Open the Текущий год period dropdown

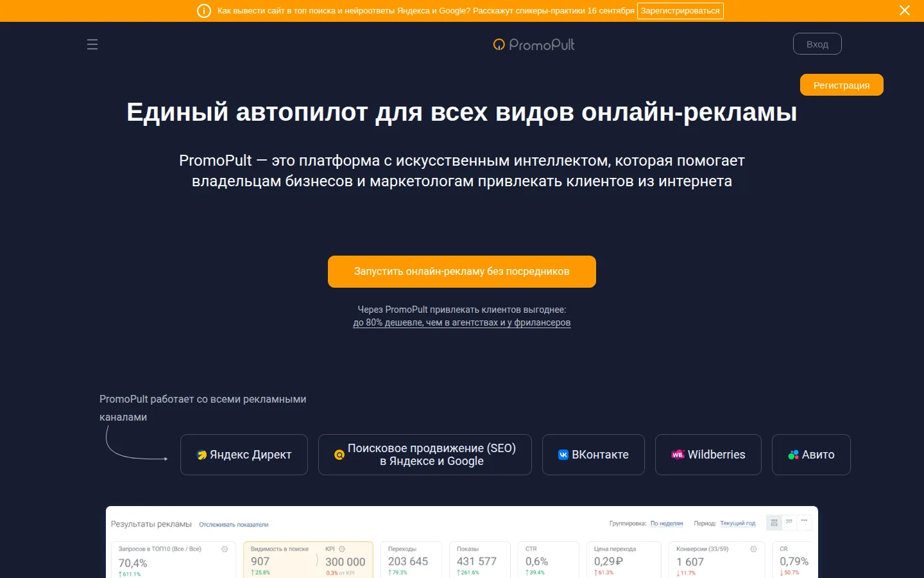click(x=738, y=523)
